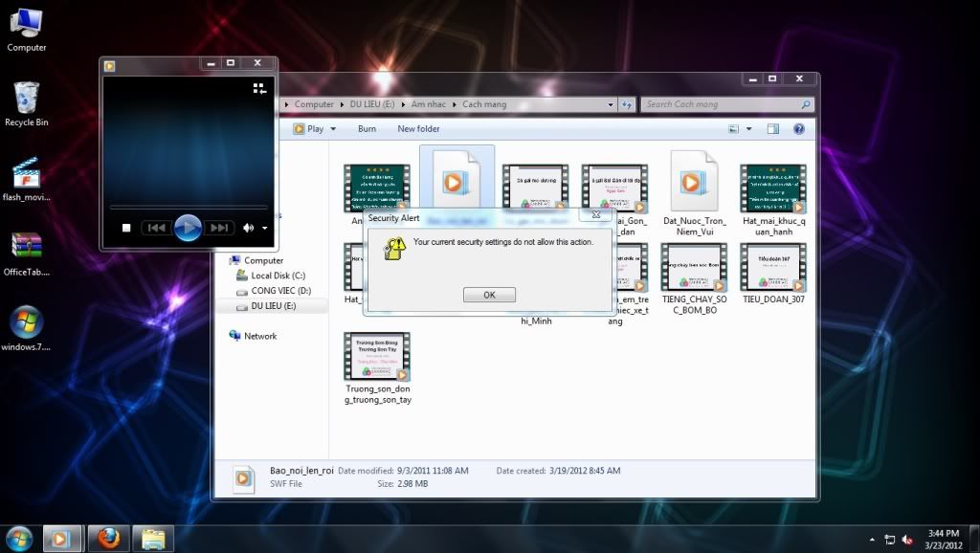Viewport: 980px width, 553px height.
Task: Refresh the Explorer address bar
Action: coord(626,105)
